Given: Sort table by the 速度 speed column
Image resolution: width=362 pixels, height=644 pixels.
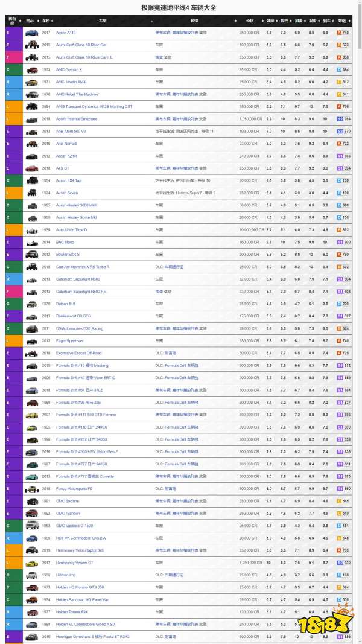Looking at the screenshot, I should (270, 21).
